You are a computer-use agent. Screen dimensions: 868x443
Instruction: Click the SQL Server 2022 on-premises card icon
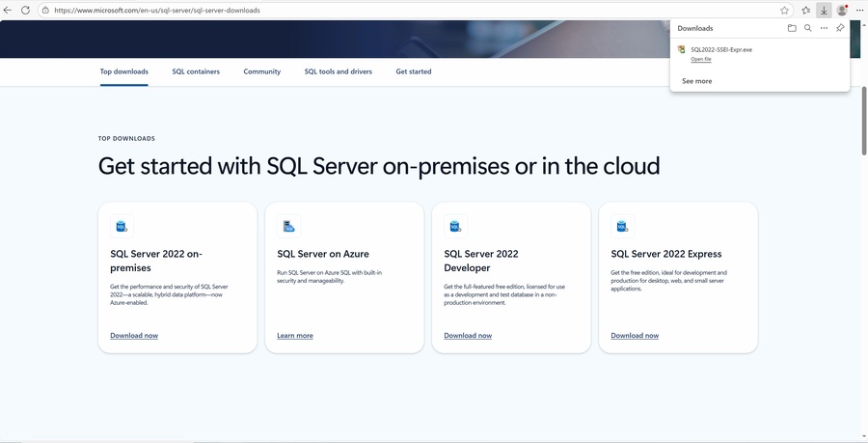pos(122,226)
